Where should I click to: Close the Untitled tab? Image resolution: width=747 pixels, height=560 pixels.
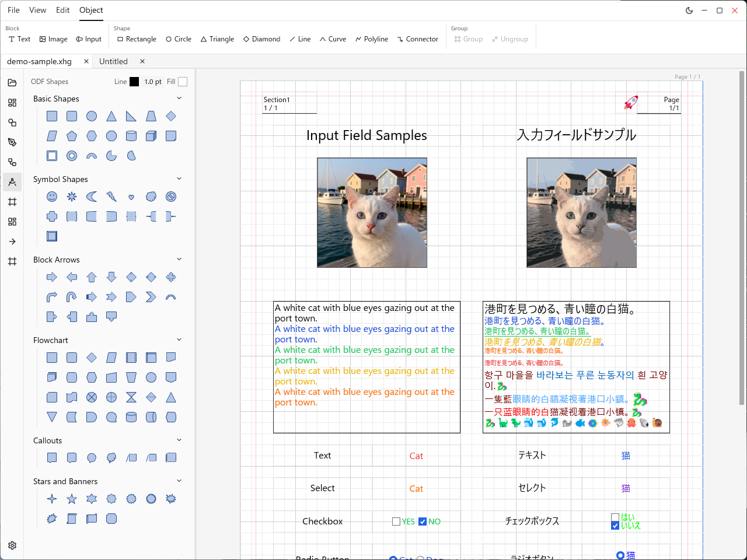pos(142,61)
